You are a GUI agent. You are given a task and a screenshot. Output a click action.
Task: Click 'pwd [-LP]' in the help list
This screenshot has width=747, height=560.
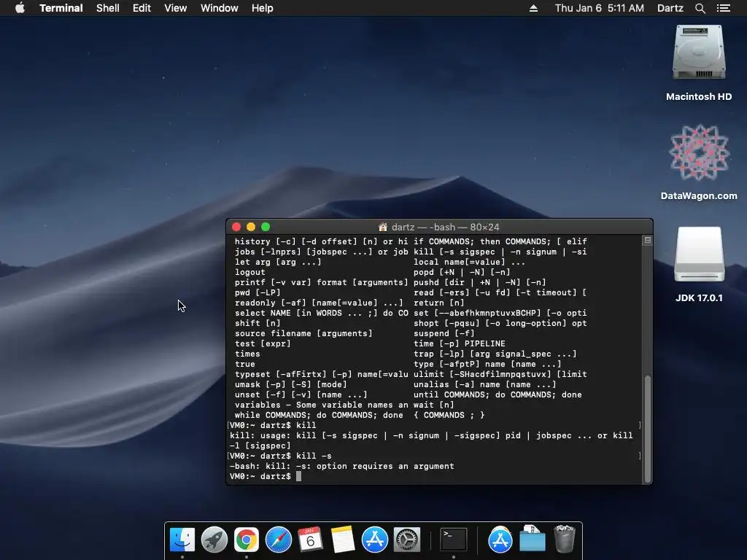point(258,292)
